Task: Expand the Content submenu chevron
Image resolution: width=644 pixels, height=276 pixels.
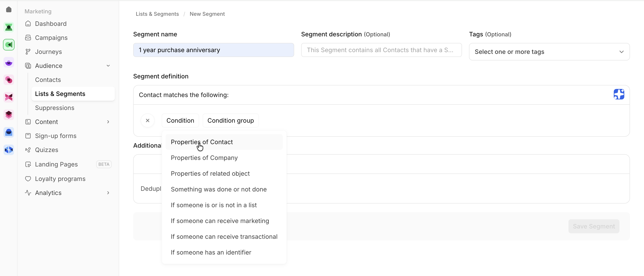Action: [x=108, y=122]
